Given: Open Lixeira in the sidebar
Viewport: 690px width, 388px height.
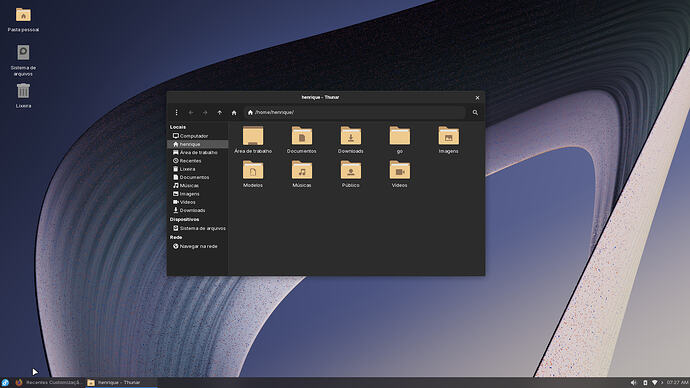Looking at the screenshot, I should (x=198, y=169).
